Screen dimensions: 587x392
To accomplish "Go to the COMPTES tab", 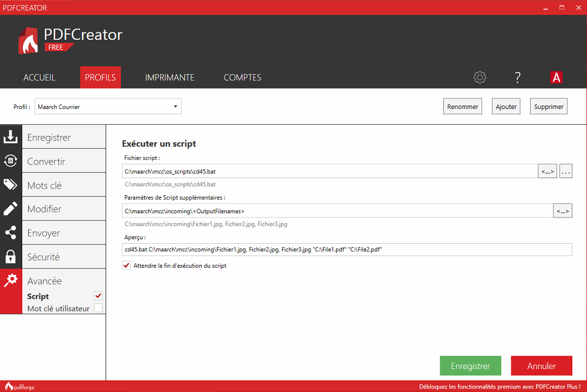I will click(x=242, y=77).
